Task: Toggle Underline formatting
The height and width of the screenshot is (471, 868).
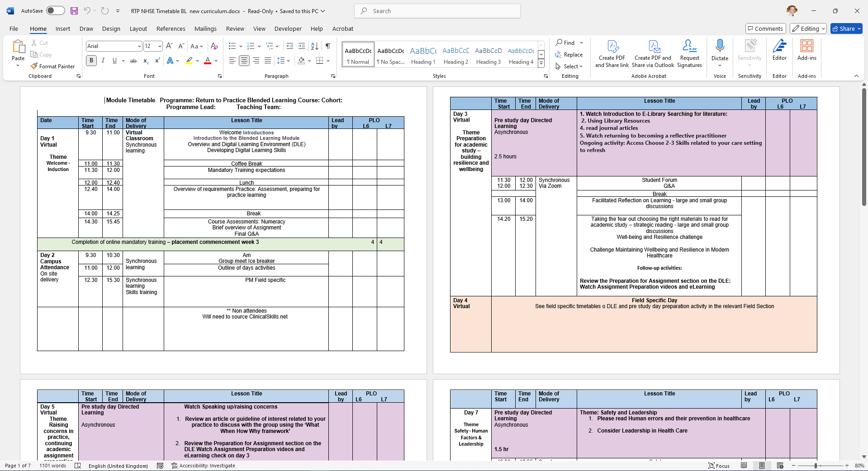Action: point(114,61)
